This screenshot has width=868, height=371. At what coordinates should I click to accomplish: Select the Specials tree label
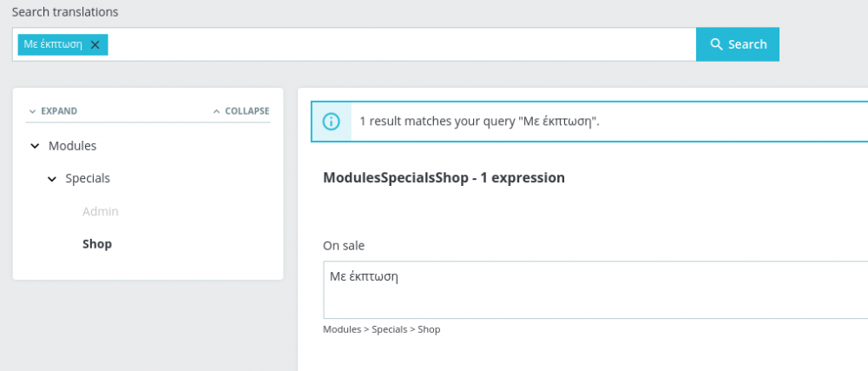pyautogui.click(x=88, y=178)
